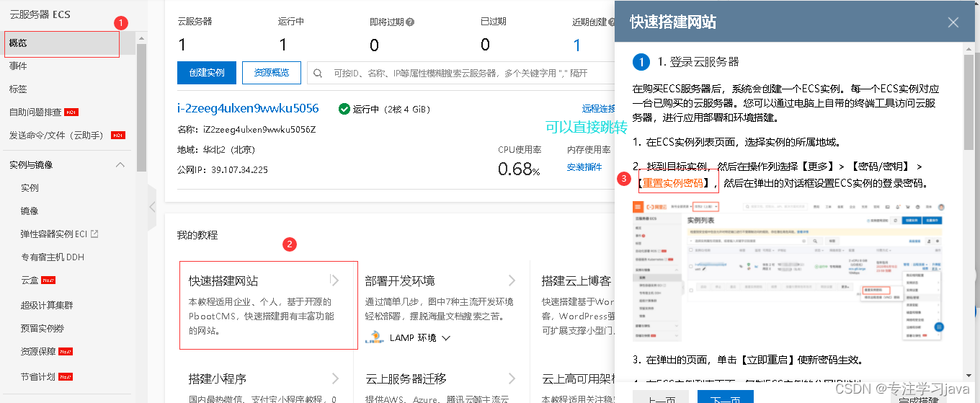Click the search magnifier icon

pos(318,73)
